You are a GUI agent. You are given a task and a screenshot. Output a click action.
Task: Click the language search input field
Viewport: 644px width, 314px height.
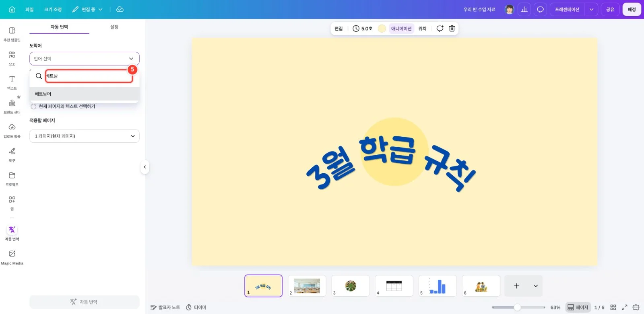pyautogui.click(x=89, y=76)
